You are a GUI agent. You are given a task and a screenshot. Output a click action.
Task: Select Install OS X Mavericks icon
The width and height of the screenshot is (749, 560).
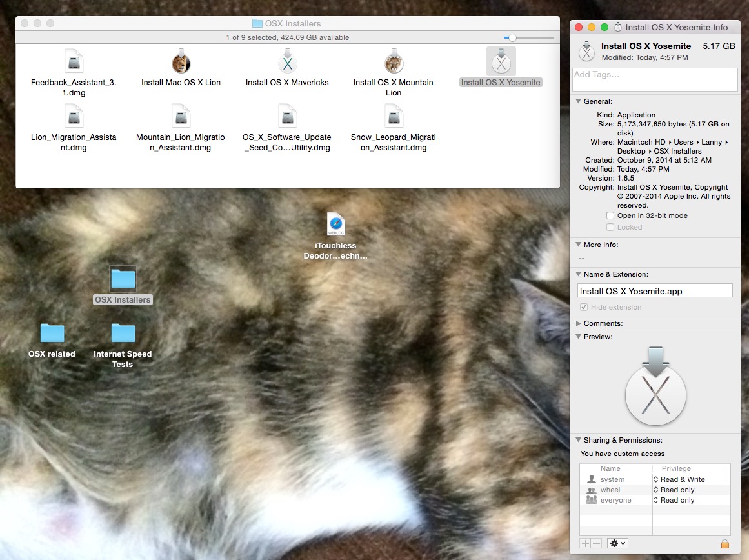(x=288, y=61)
